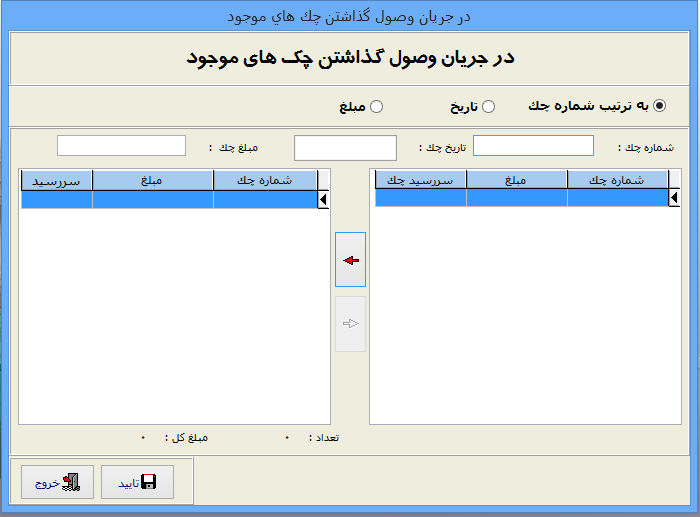Select the 'تاریخ' sort radio button
This screenshot has height=517, width=700.
(x=488, y=107)
